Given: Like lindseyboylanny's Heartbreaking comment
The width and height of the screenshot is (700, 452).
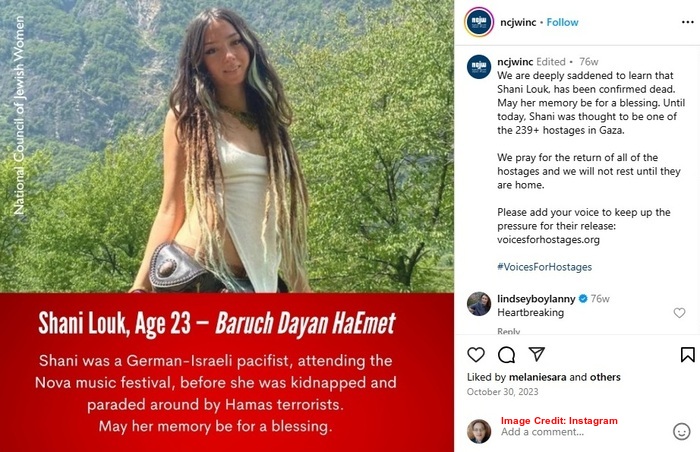Looking at the screenshot, I should [x=679, y=313].
